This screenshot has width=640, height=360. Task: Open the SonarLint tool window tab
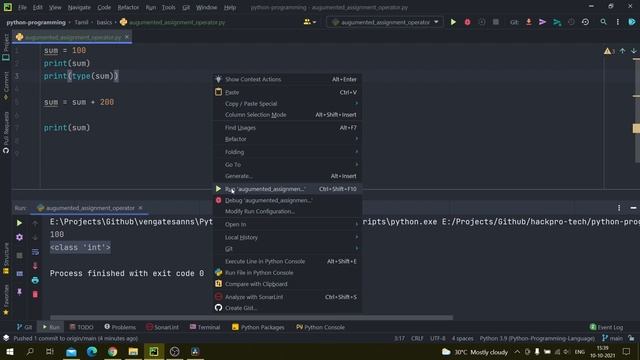(x=162, y=327)
